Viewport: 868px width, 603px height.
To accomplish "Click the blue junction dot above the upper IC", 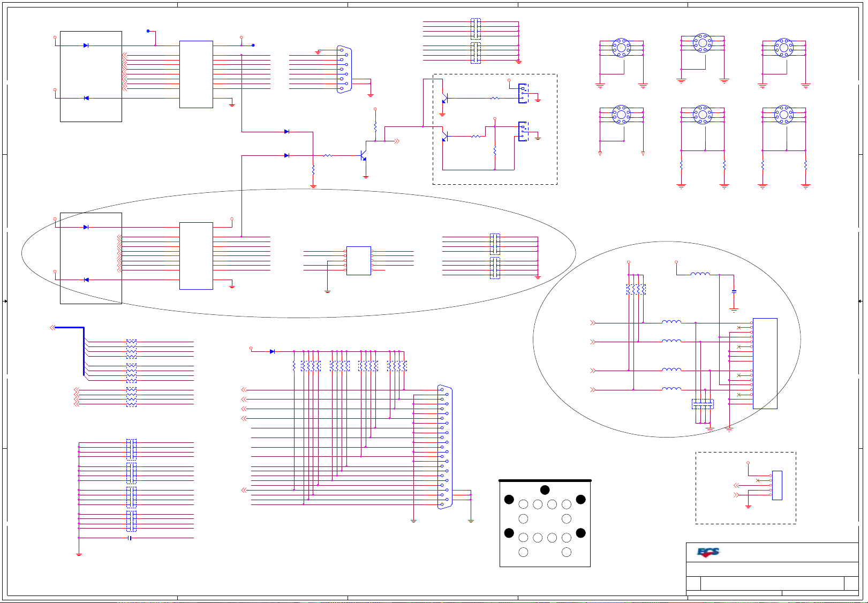I will tap(148, 31).
